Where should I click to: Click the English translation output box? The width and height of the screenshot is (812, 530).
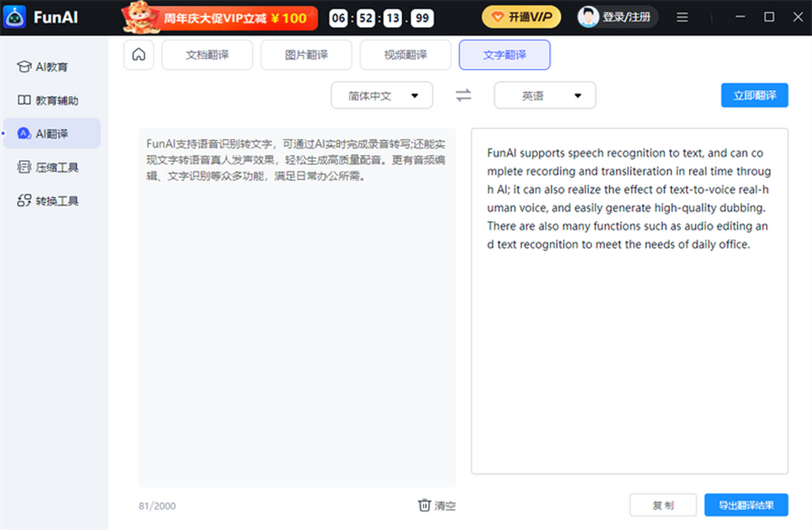click(x=629, y=301)
